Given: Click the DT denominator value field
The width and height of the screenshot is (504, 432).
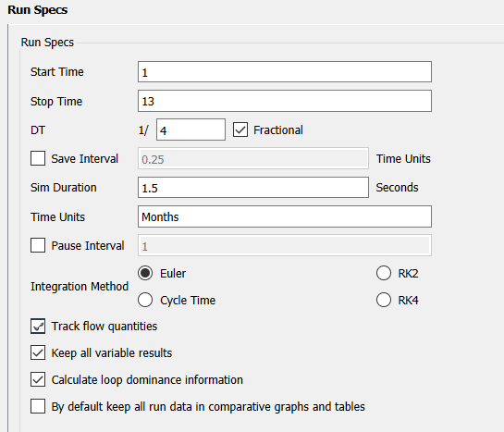Looking at the screenshot, I should (191, 130).
